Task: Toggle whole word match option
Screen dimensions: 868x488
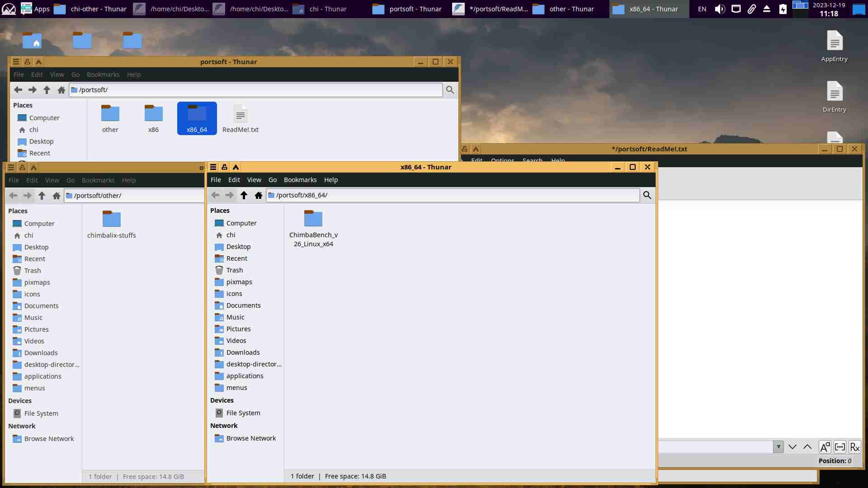Action: pyautogui.click(x=840, y=447)
